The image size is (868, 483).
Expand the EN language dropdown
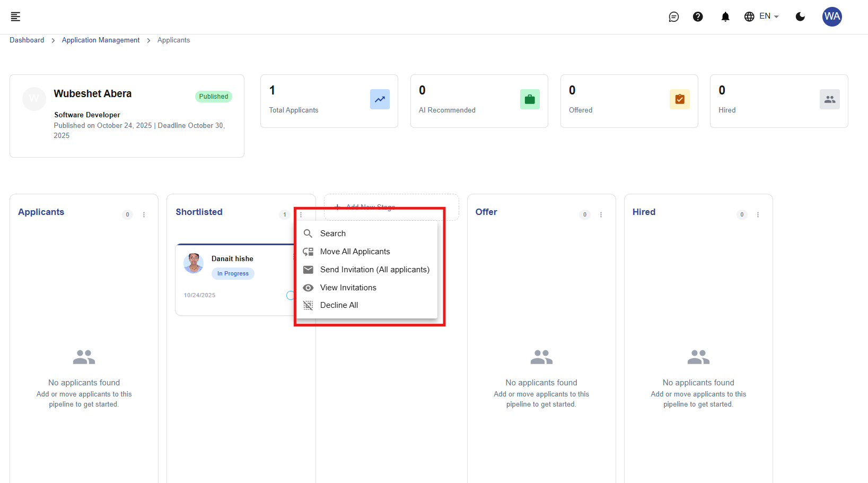761,16
